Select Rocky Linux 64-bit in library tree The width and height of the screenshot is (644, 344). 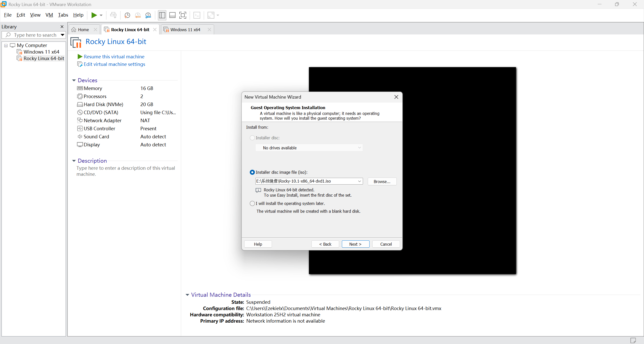tap(44, 58)
